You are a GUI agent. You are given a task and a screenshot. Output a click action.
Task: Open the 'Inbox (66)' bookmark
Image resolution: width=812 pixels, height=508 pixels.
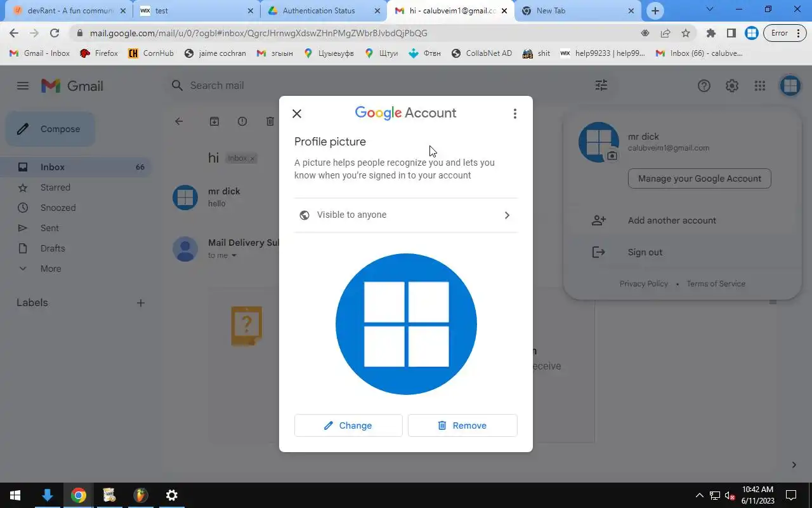pos(699,53)
